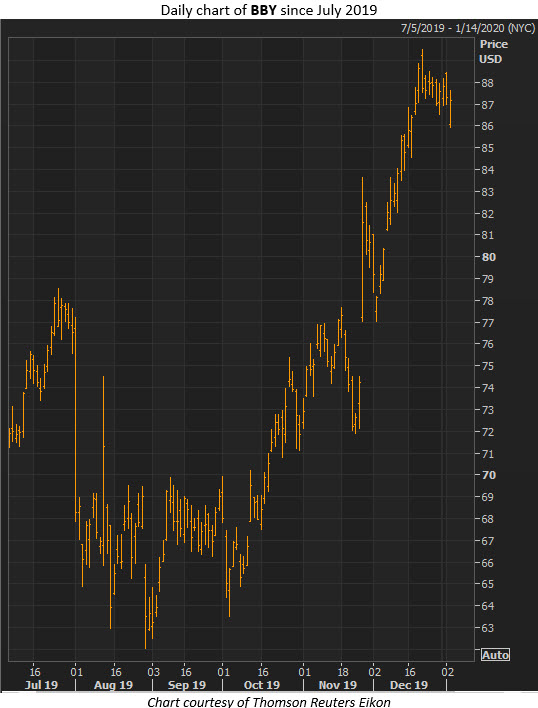Click the 03 date tick in September

tap(153, 672)
